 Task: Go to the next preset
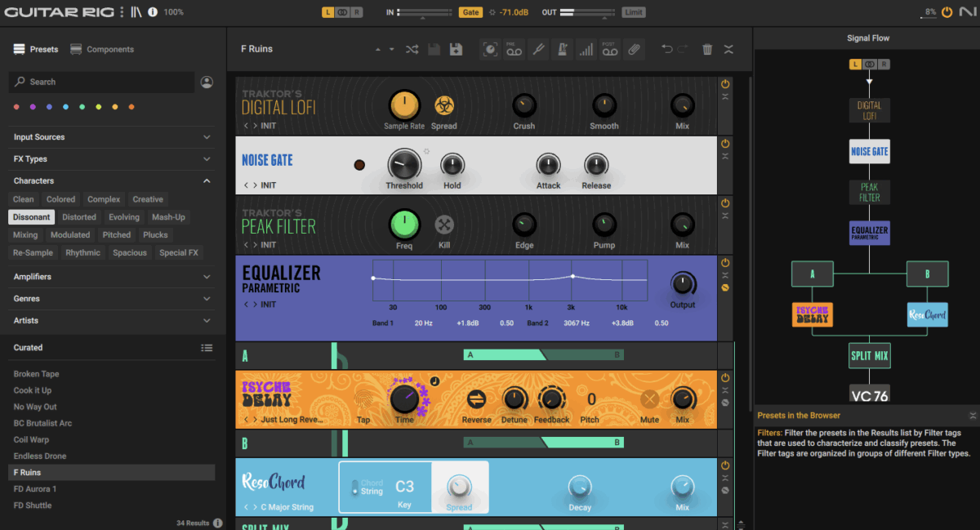point(392,49)
